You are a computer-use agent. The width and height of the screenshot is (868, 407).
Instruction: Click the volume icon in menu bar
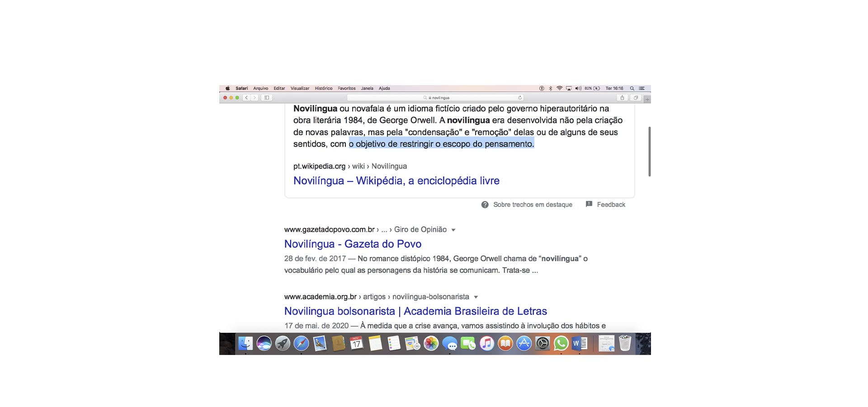click(578, 89)
